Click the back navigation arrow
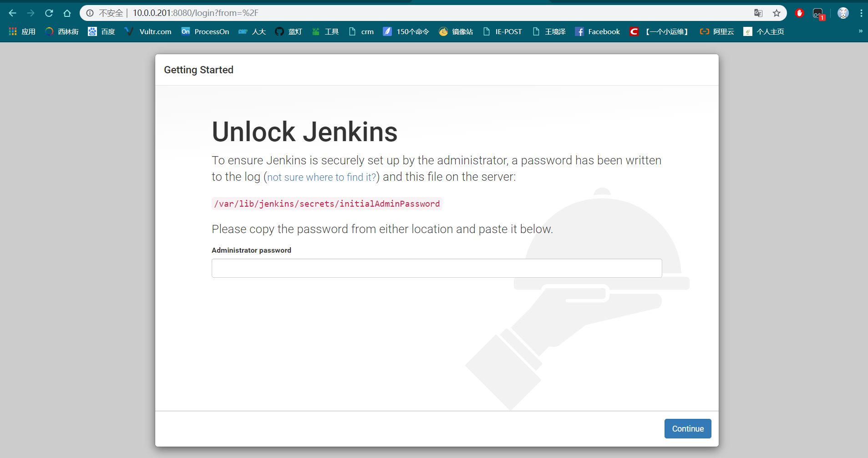This screenshot has width=868, height=458. point(12,13)
